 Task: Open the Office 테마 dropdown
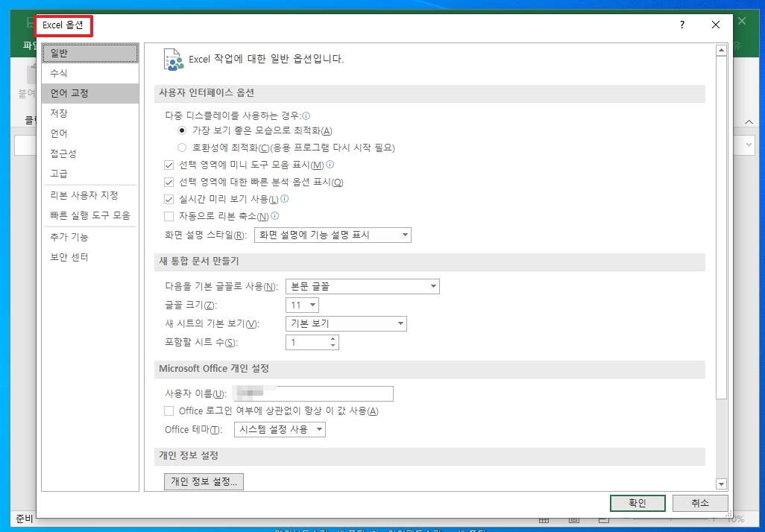coord(280,430)
